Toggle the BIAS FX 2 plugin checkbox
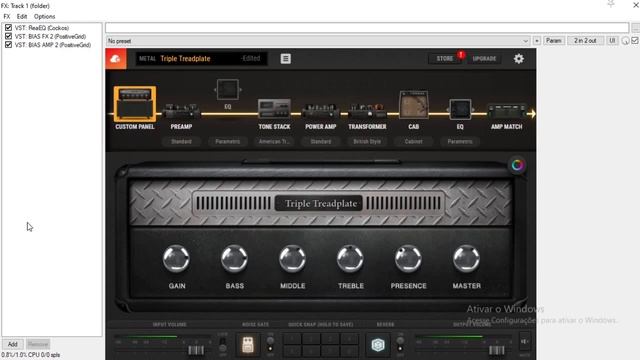The height and width of the screenshot is (360, 640). pyautogui.click(x=8, y=36)
